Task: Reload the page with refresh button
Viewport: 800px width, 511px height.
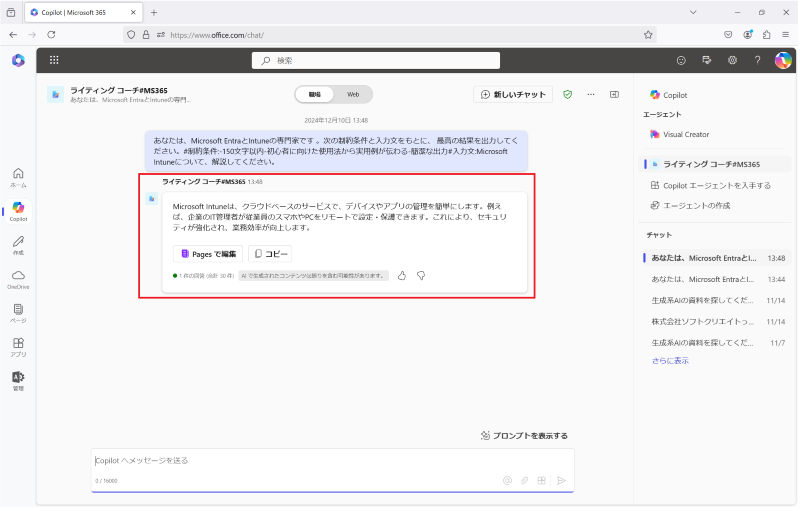Action: [51, 35]
